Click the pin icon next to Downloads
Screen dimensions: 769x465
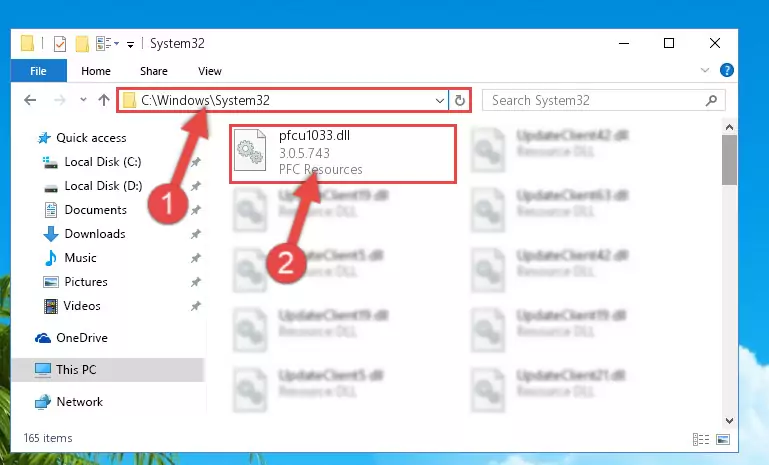click(x=196, y=234)
